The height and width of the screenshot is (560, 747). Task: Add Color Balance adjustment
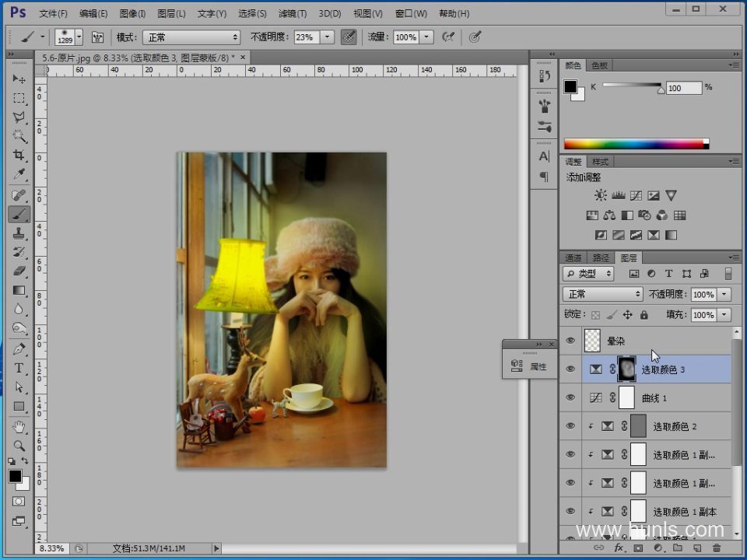click(609, 215)
